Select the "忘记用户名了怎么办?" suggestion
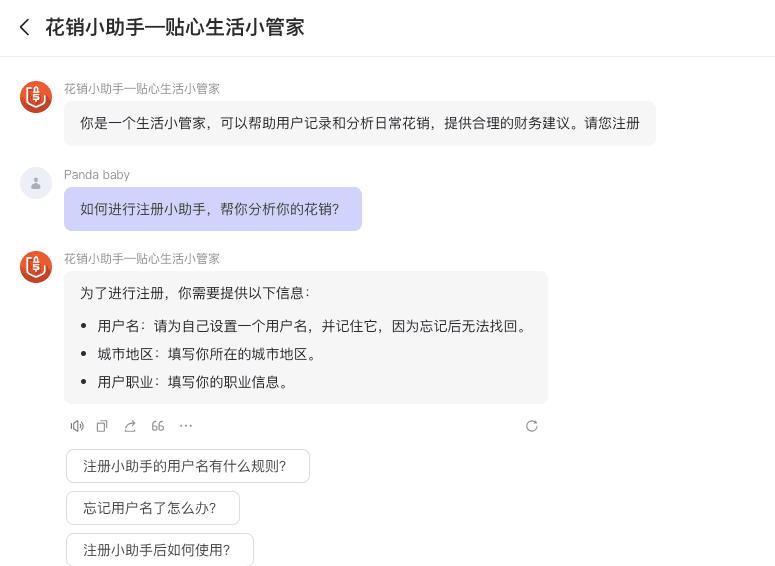Viewport: 775px width, 566px height. point(152,508)
